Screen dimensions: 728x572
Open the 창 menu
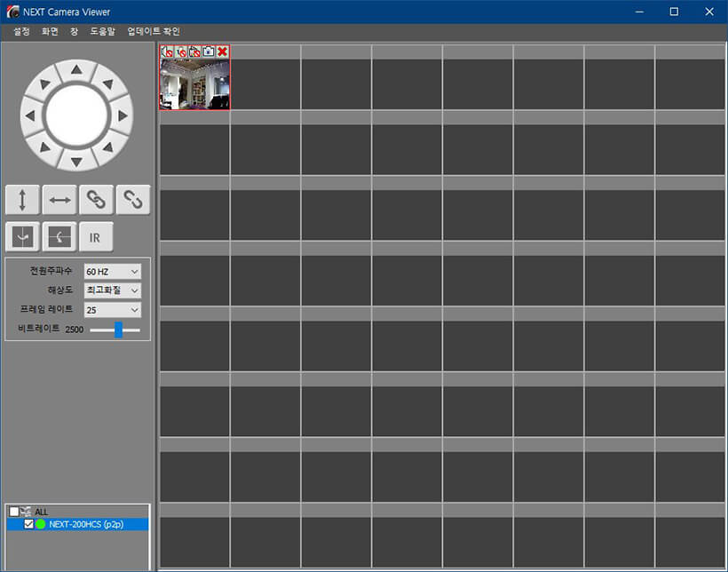click(x=74, y=31)
